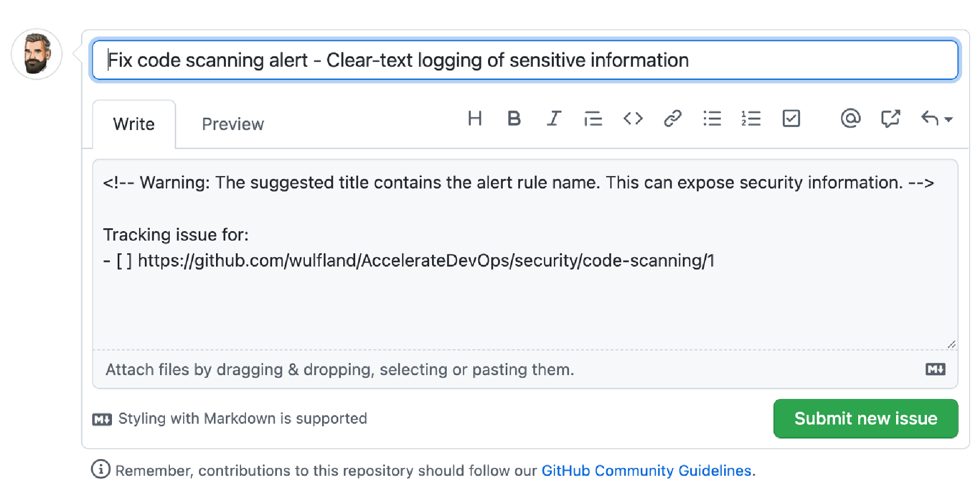980x487 pixels.
Task: Insert a numbered list
Action: pyautogui.click(x=751, y=118)
